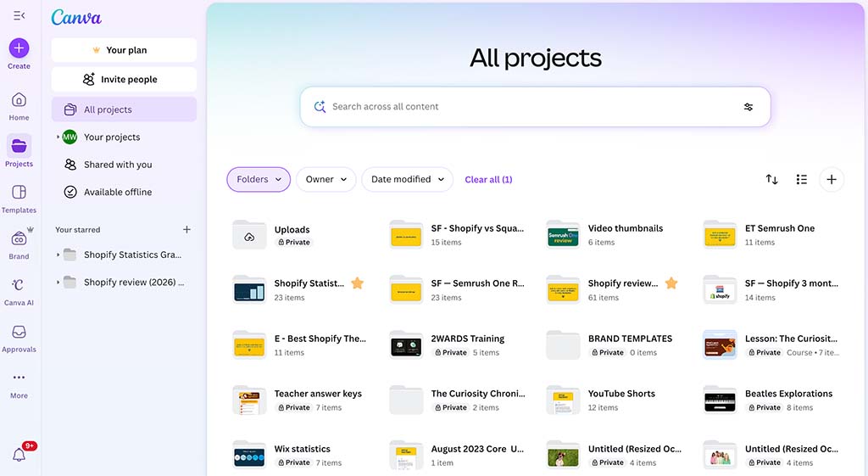Unstar the Shopify review... folder
The image size is (868, 476).
pos(671,283)
